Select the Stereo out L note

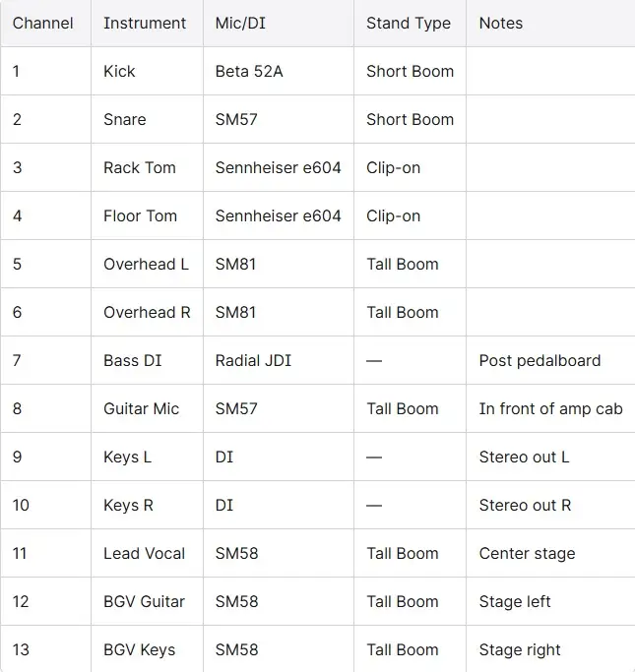[x=524, y=457]
